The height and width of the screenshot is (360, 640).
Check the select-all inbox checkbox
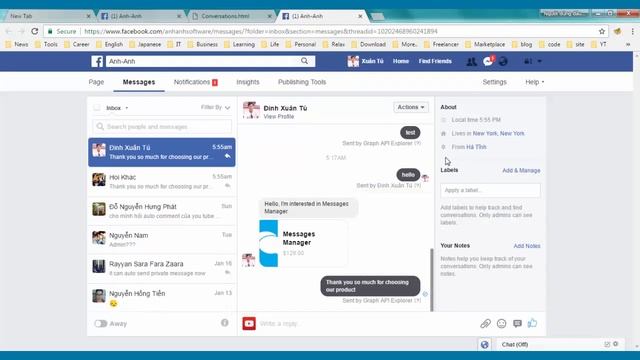pos(97,108)
